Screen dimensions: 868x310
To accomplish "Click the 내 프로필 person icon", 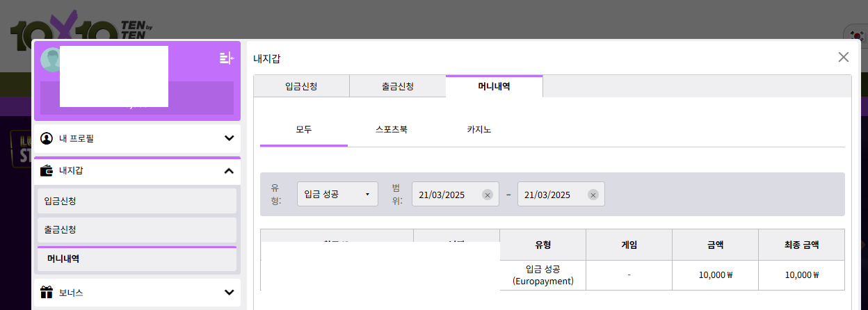I will 47,138.
